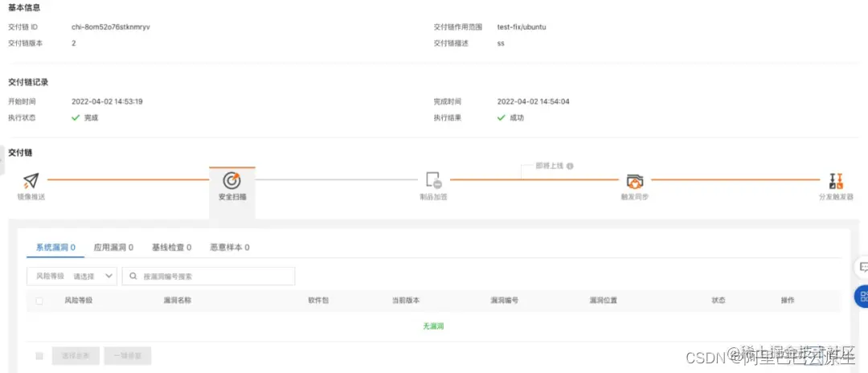Click the 漏洞位置 column header
Viewport: 868px width, 373px height.
coord(604,301)
